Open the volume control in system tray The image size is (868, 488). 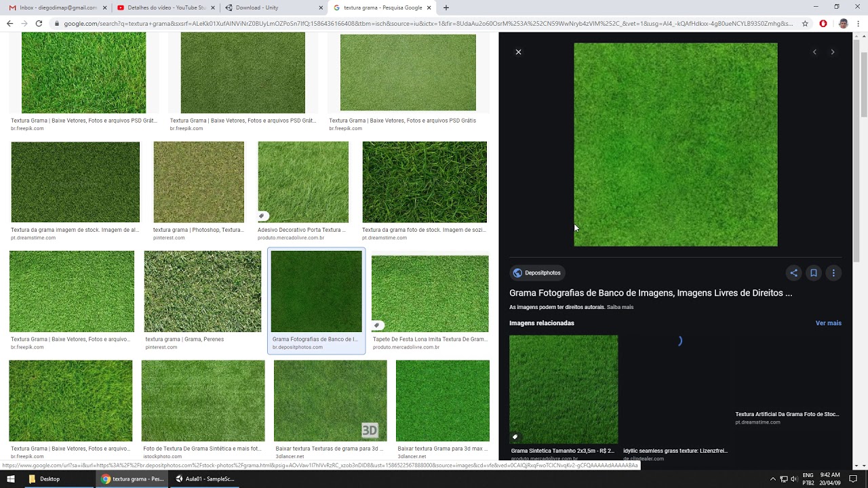(794, 479)
